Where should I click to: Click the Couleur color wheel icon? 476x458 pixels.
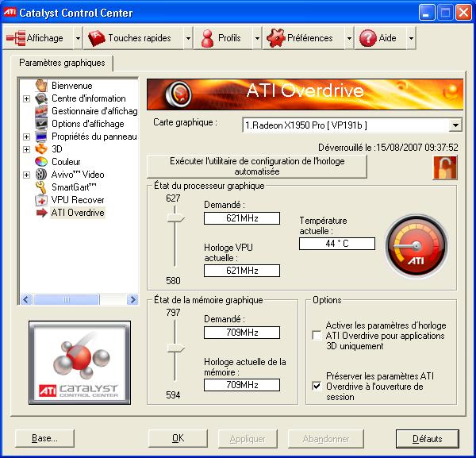point(41,162)
